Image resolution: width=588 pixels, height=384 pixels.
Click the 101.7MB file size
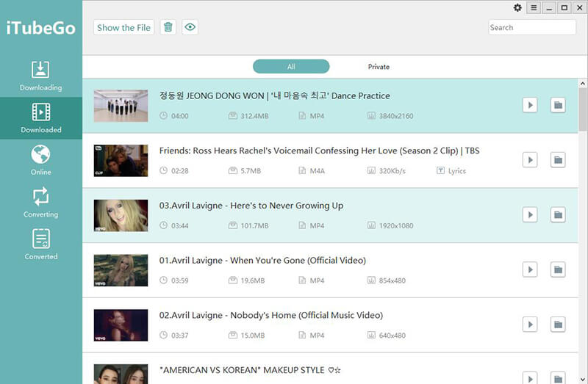tap(254, 226)
